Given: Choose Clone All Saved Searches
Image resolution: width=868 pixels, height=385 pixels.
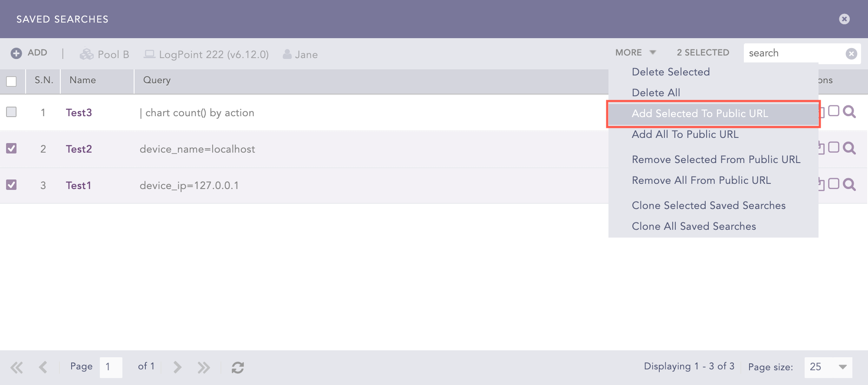Looking at the screenshot, I should [694, 226].
